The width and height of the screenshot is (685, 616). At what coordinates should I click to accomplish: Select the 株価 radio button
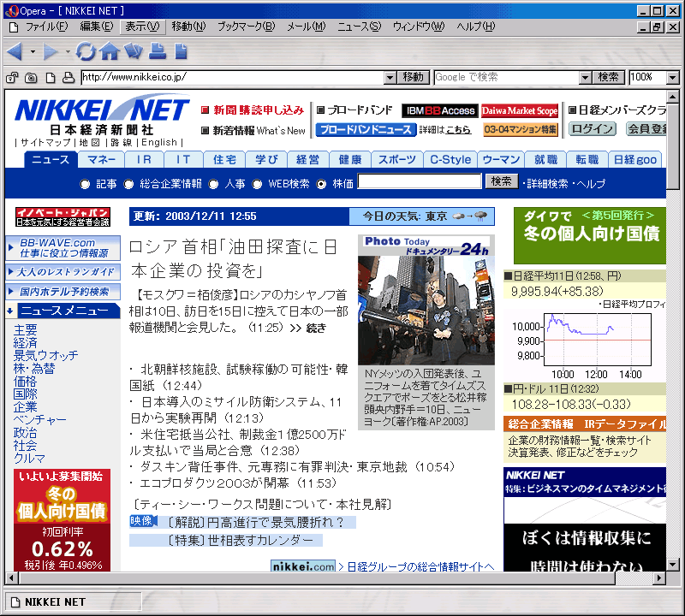click(321, 184)
